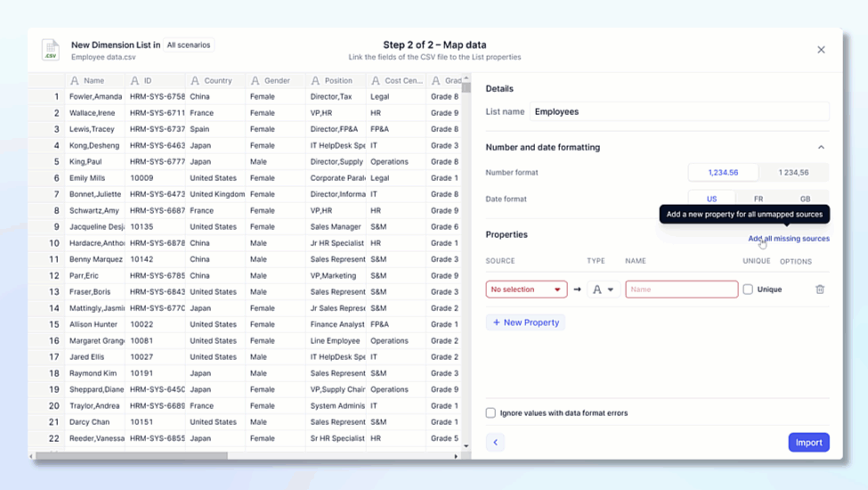
Task: Click the text type icon in Gender column header
Action: click(x=256, y=81)
